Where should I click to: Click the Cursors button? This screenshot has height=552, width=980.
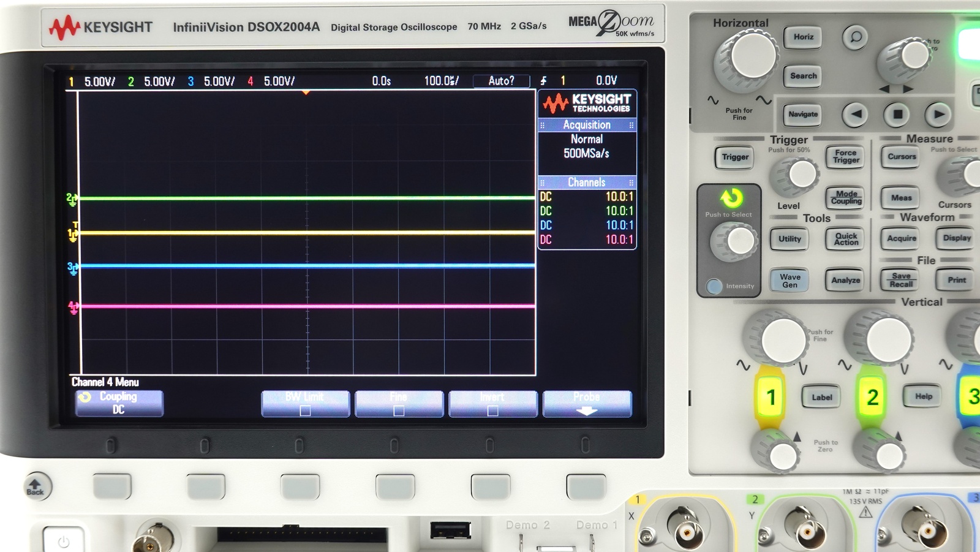tap(902, 157)
